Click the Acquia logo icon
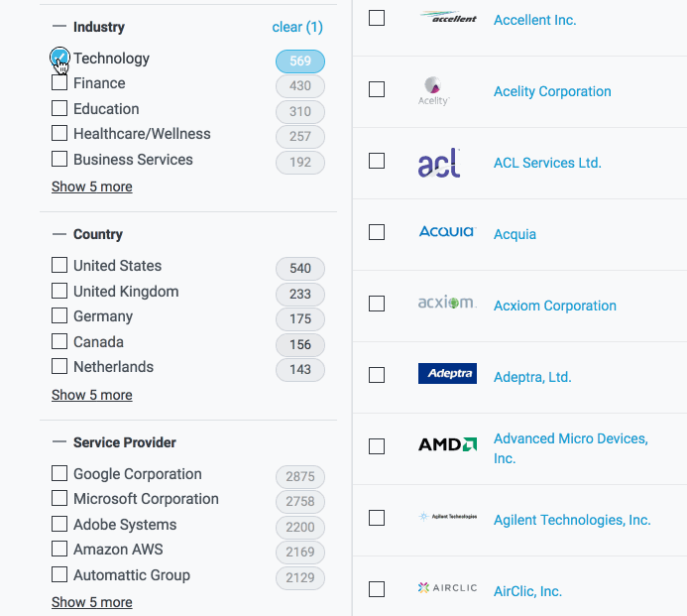 point(447,233)
